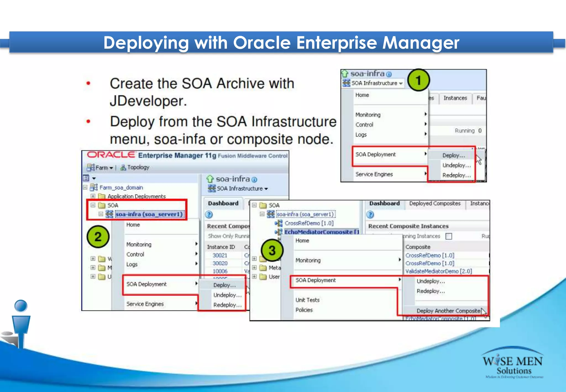Image resolution: width=566 pixels, height=392 pixels.
Task: Open the Instances tab in panel 1
Action: [x=455, y=98]
